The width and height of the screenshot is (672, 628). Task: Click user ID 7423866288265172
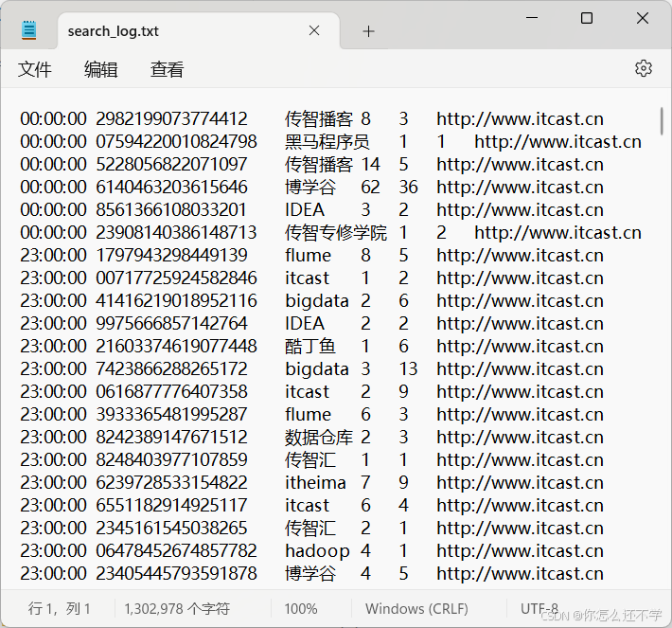coord(171,368)
